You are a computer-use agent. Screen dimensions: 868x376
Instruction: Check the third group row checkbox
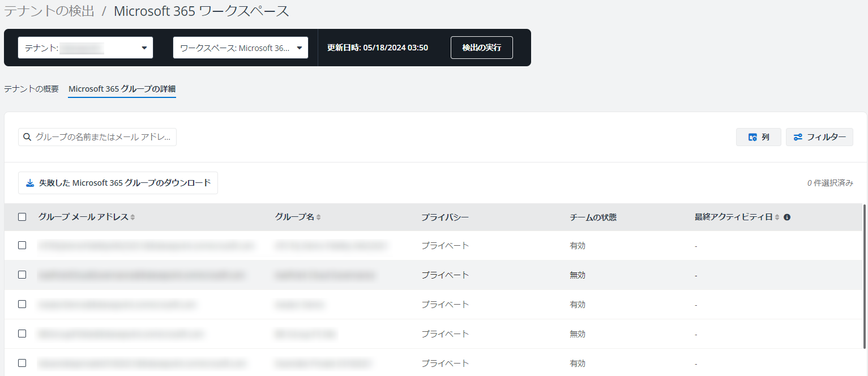click(x=22, y=304)
